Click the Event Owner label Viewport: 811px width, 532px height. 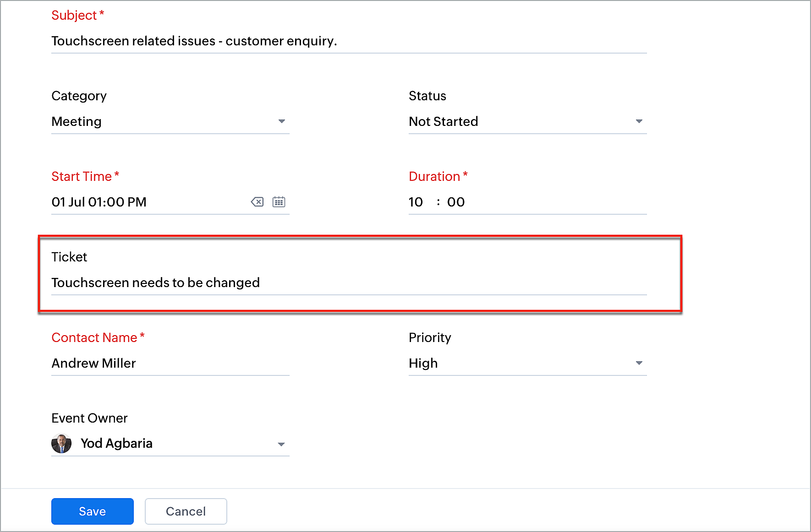pos(89,418)
